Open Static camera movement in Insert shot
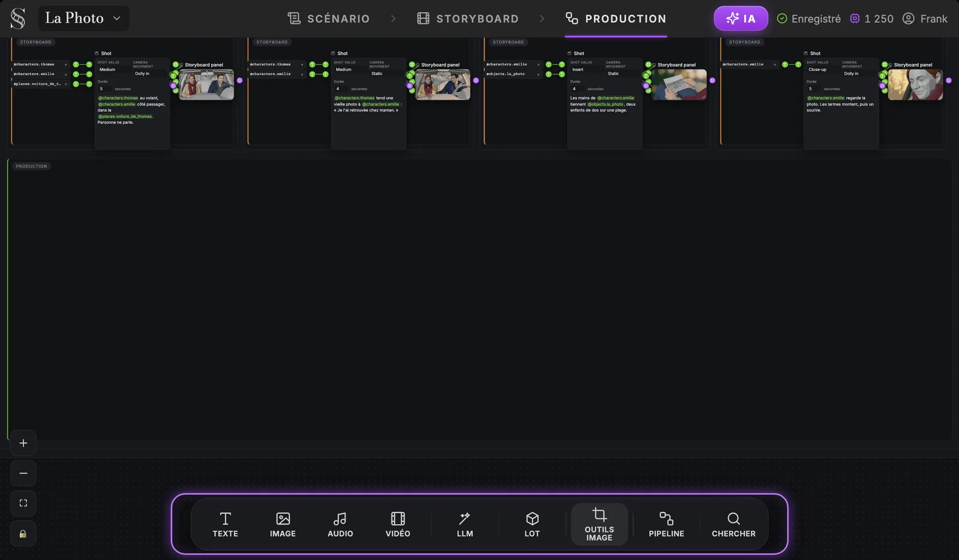 [x=622, y=74]
